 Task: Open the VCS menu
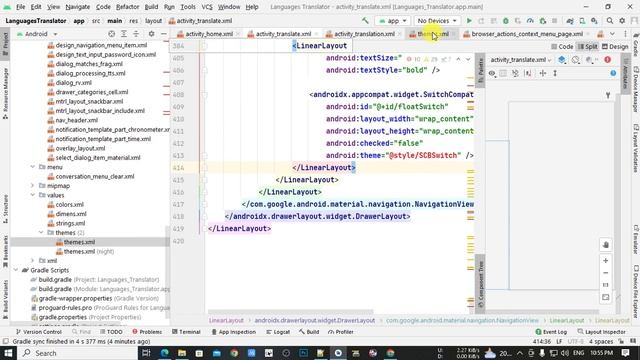(x=207, y=7)
